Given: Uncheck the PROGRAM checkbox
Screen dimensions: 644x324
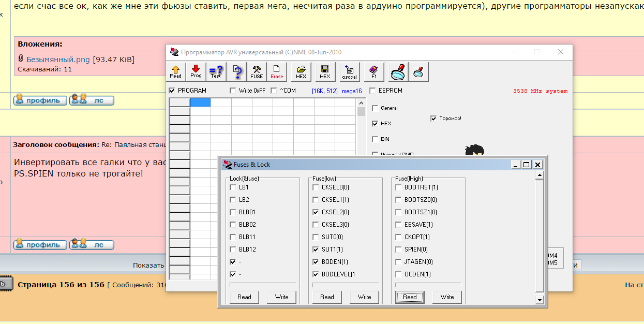Looking at the screenshot, I should pos(172,91).
